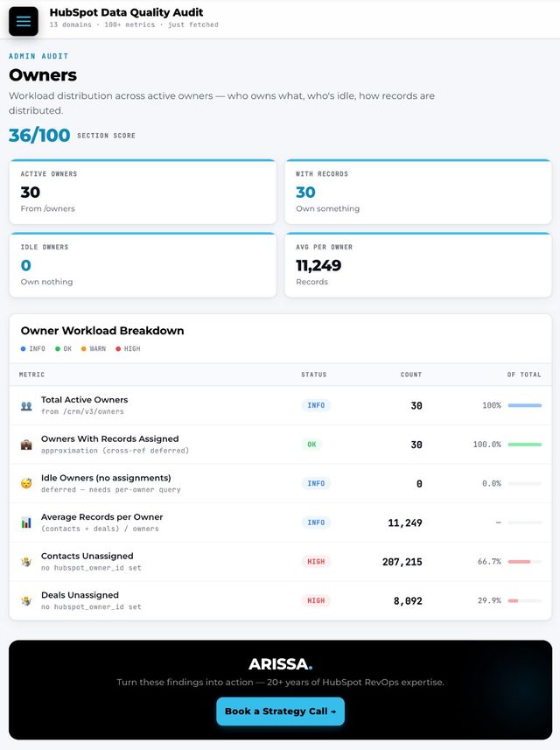The height and width of the screenshot is (750, 560).
Task: Click the 36/100 section score
Action: 39,136
